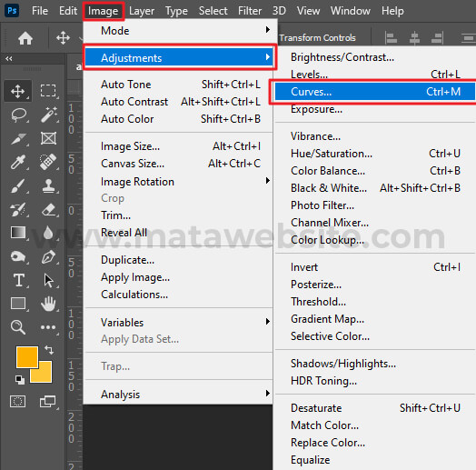Open the Edit menu
This screenshot has width=476, height=470.
pos(68,11)
